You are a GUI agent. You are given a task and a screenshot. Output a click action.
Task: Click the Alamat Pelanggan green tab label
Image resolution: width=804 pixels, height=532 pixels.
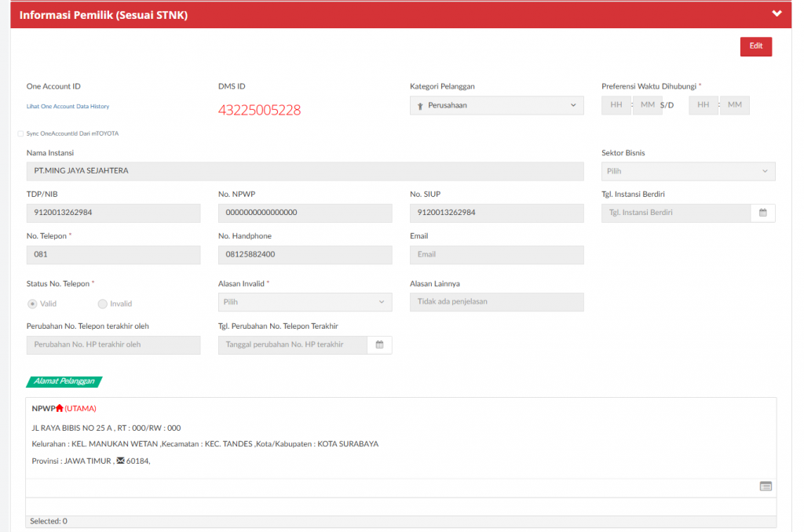[64, 381]
